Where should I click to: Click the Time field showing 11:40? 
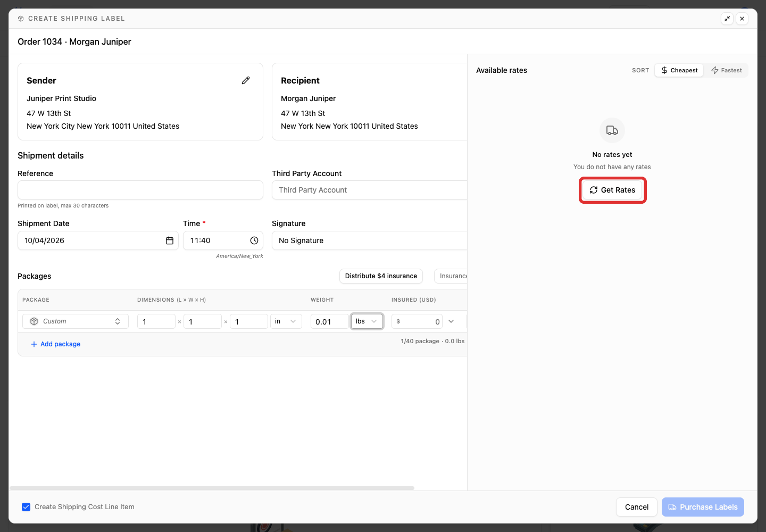click(223, 240)
